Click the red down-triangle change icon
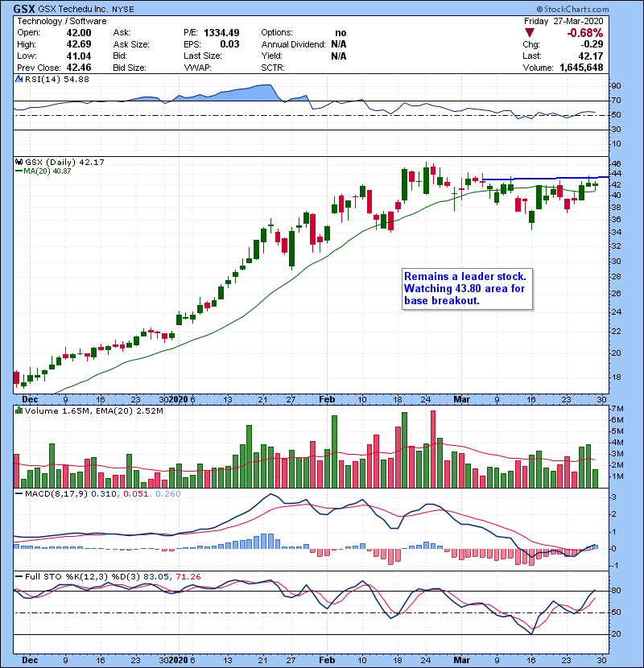Screen dimensions: 644x668 tap(530, 32)
